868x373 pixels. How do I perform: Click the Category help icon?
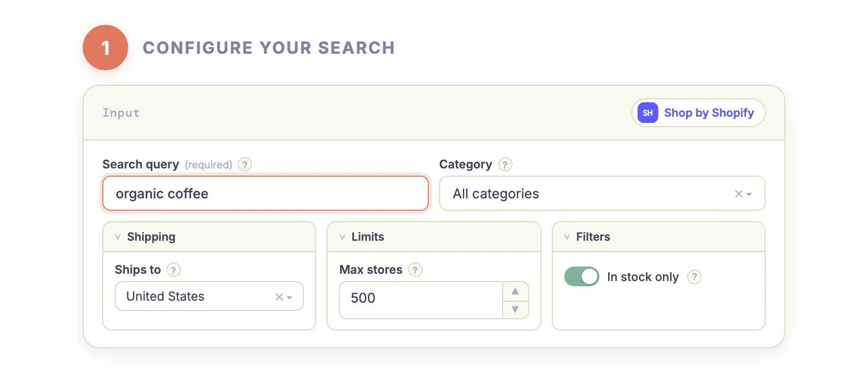(505, 164)
